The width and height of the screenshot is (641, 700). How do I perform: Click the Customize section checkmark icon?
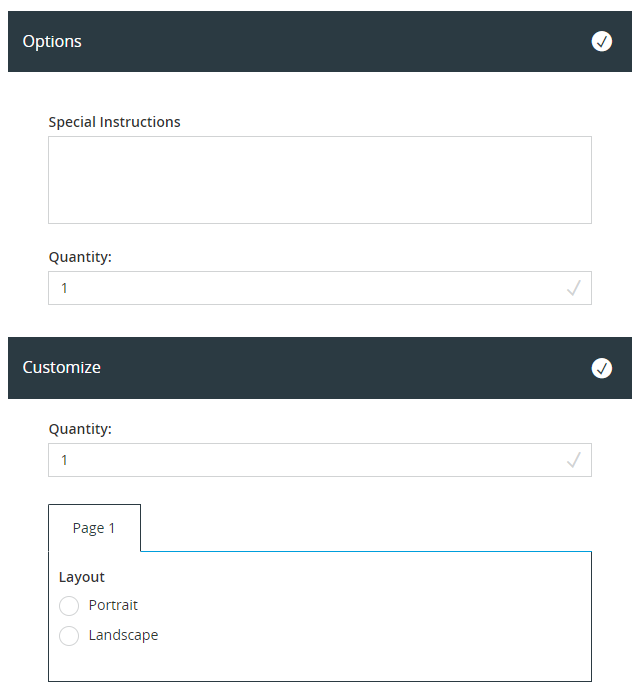coord(602,368)
